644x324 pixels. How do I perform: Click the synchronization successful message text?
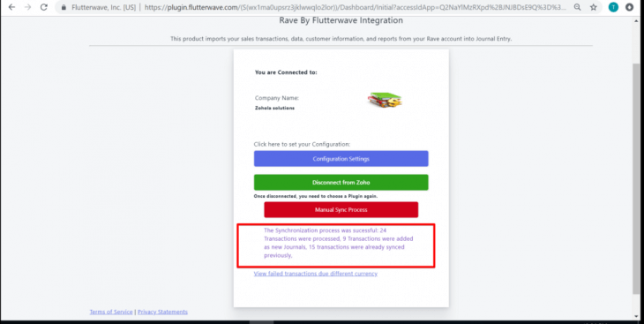(340, 243)
